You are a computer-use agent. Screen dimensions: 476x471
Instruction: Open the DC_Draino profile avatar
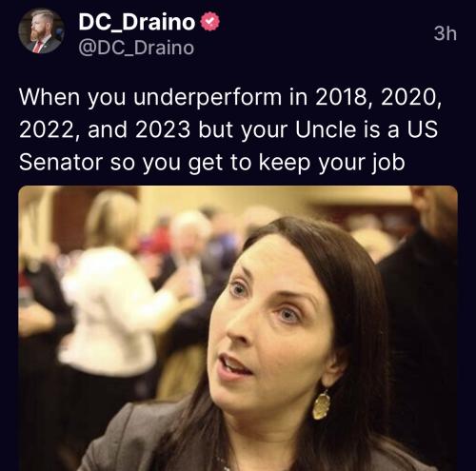click(x=42, y=30)
